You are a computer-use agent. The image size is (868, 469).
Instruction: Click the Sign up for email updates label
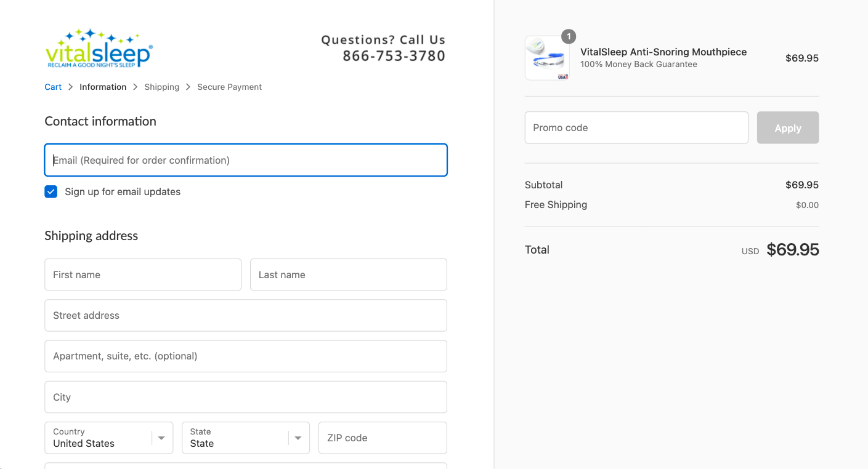tap(123, 191)
